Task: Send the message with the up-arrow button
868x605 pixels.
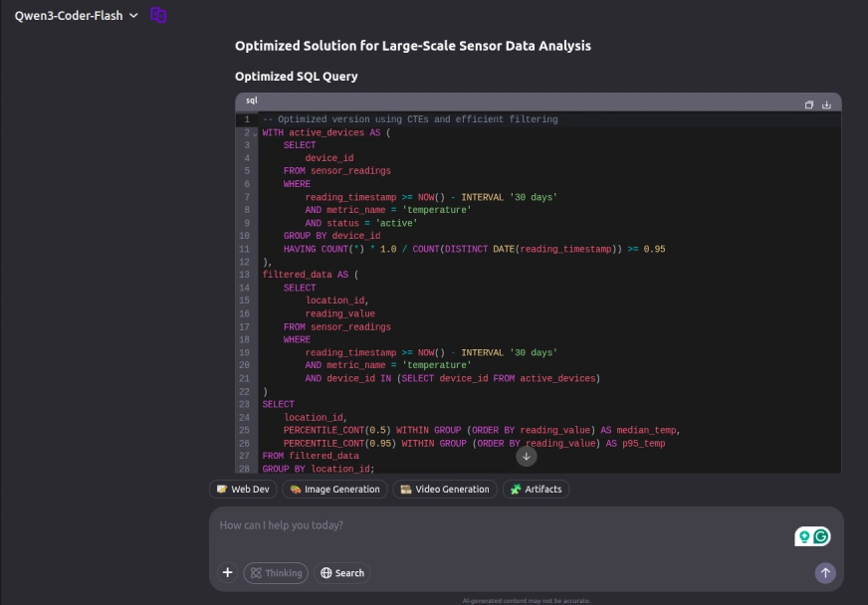Action: click(x=825, y=573)
